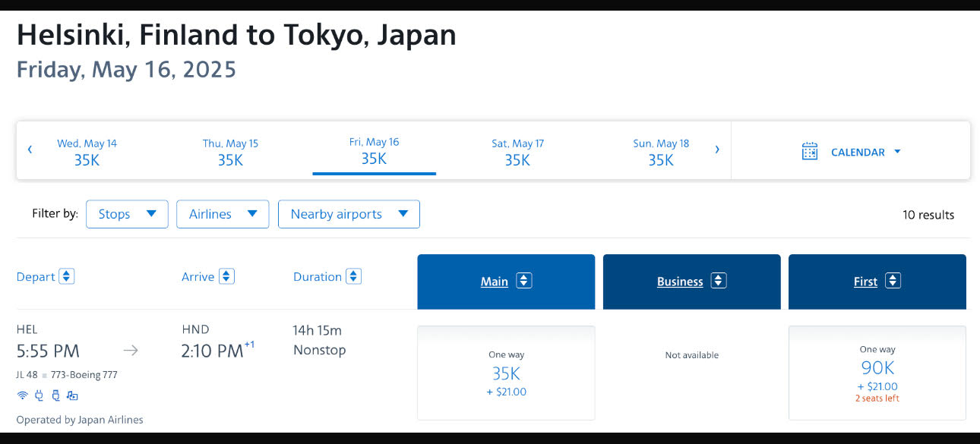The width and height of the screenshot is (980, 444).
Task: Sort by Business cabin price
Action: pyautogui.click(x=719, y=281)
